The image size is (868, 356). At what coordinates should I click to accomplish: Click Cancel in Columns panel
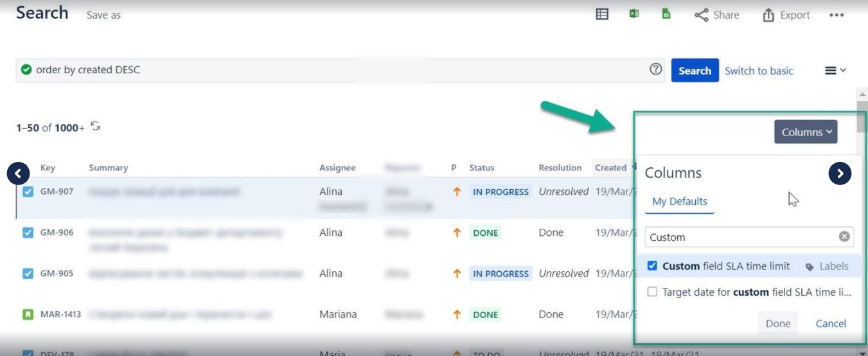click(831, 323)
